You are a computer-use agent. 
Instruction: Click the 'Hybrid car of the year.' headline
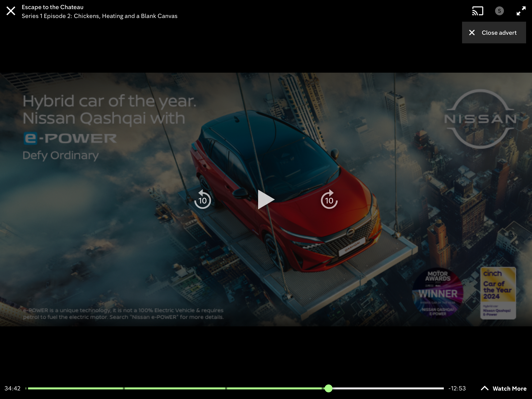coord(110,101)
